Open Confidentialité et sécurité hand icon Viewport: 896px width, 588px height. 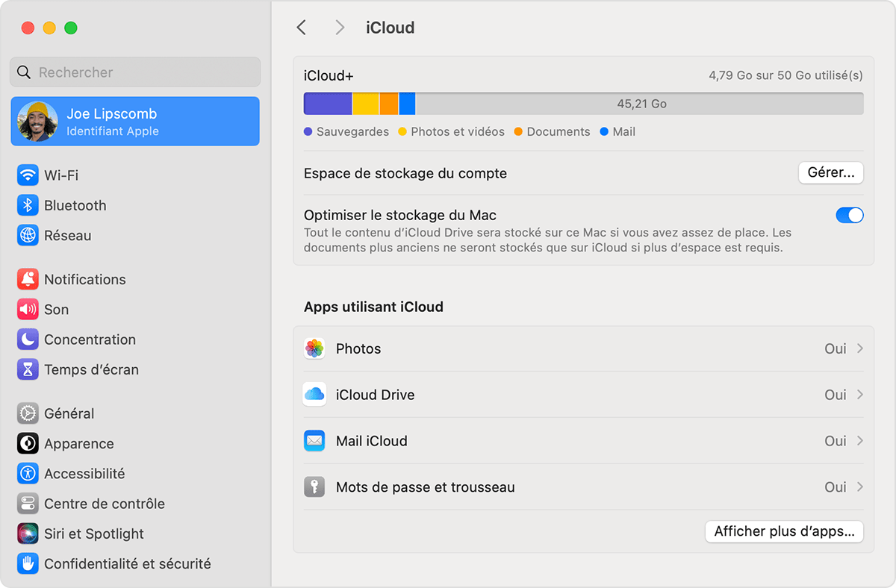(x=28, y=563)
